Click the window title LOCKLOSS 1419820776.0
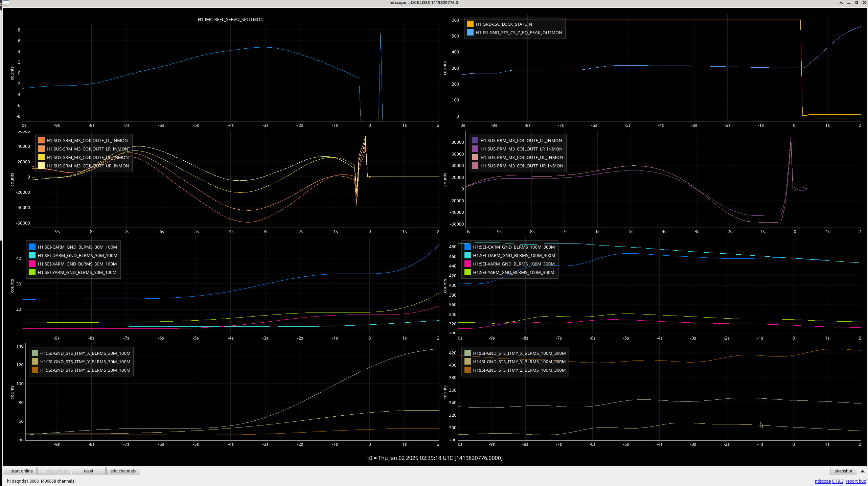Screen dimensions: 868x486 (424, 3)
